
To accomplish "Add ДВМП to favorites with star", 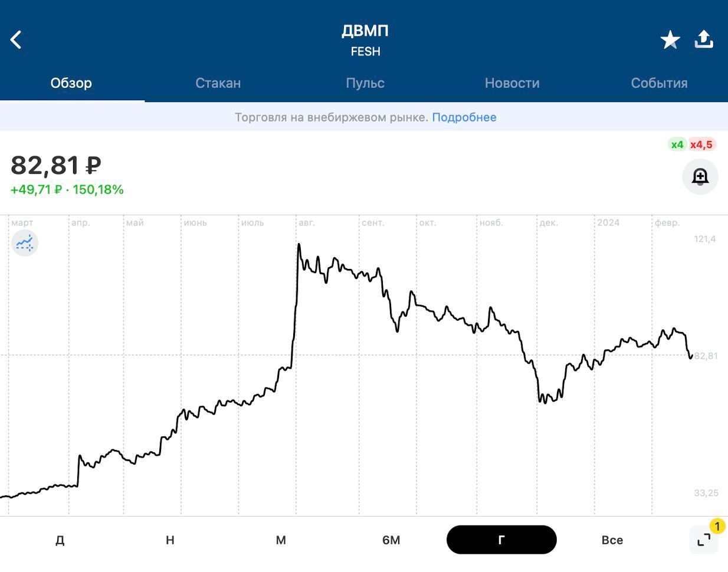I will tap(670, 40).
